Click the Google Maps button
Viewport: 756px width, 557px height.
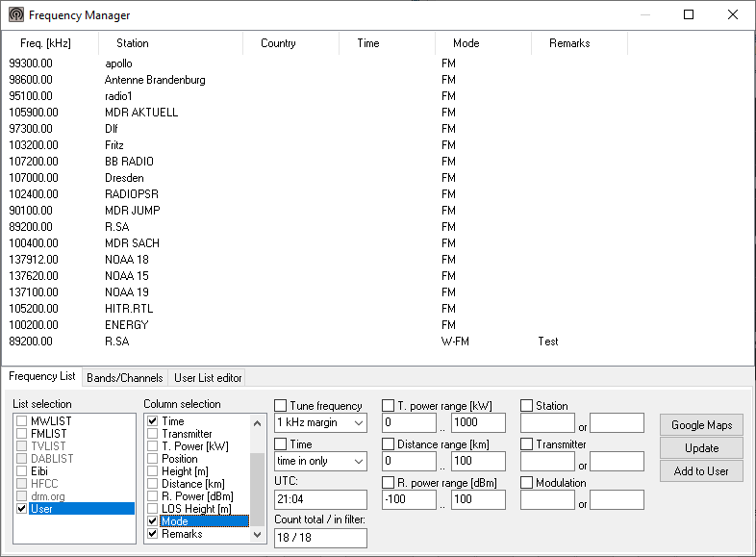(x=701, y=425)
